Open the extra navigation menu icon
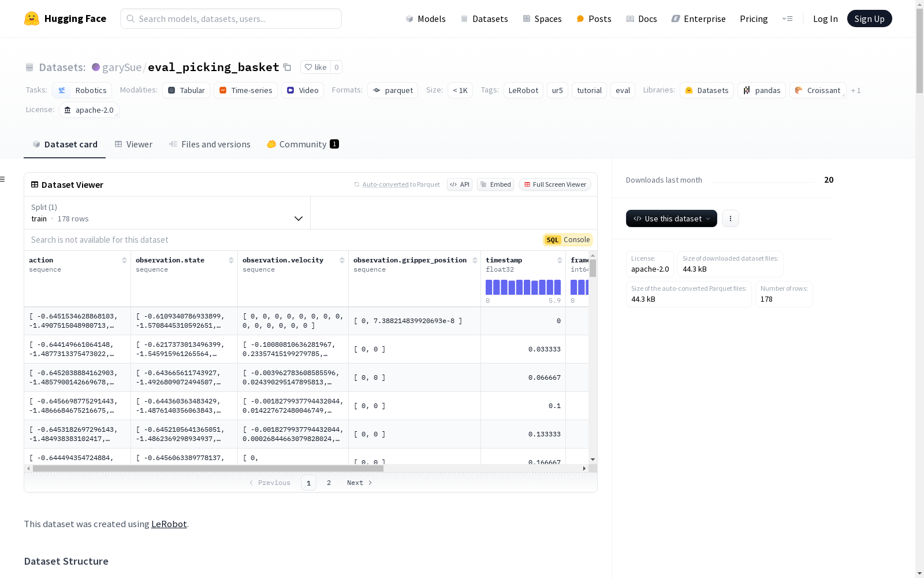924x578 pixels. coord(787,18)
